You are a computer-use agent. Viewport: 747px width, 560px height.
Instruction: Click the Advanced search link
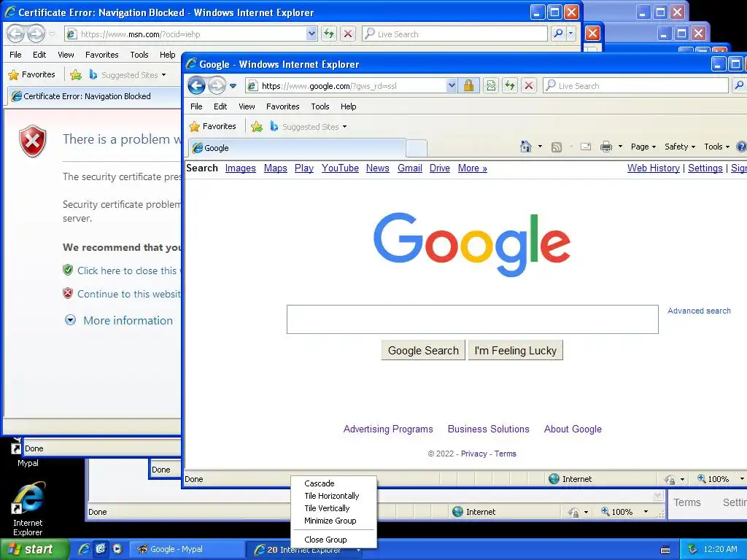[x=699, y=311]
